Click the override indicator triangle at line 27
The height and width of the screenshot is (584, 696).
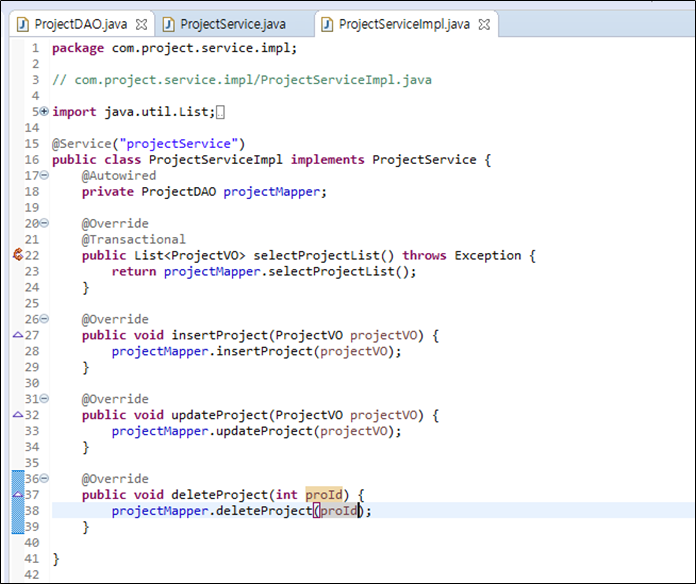point(18,335)
